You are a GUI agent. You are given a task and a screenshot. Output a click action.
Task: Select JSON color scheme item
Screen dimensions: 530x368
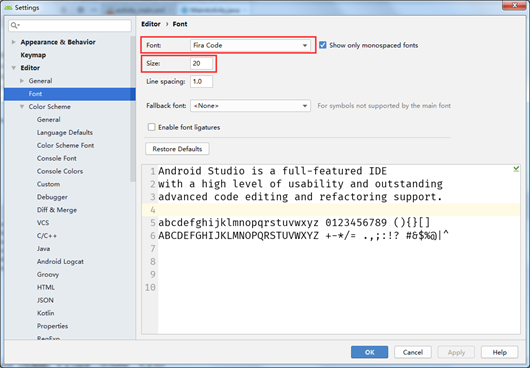[x=45, y=300]
